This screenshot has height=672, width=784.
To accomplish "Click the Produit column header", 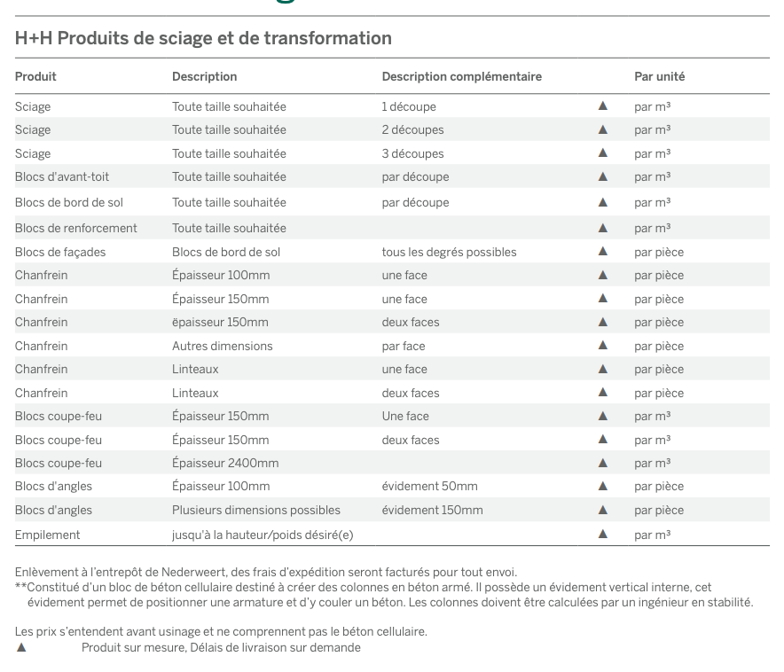I will pyautogui.click(x=35, y=76).
